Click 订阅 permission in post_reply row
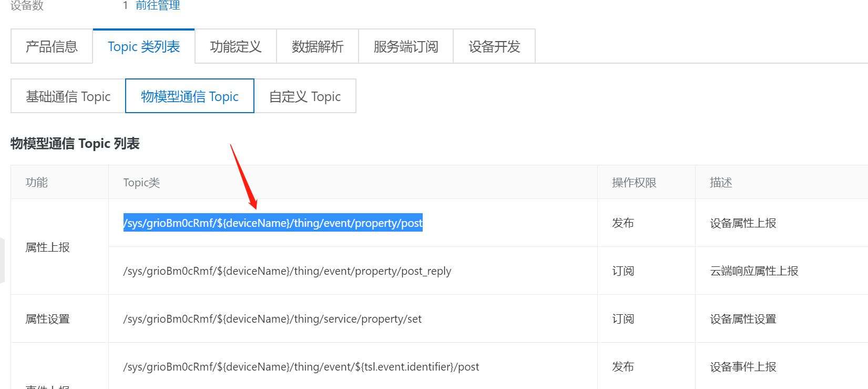 point(623,271)
